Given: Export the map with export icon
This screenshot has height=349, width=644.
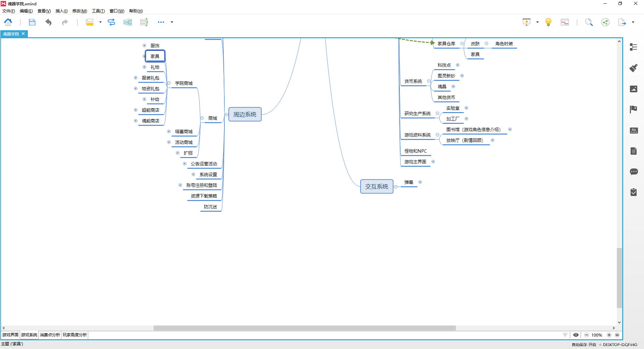Looking at the screenshot, I should point(622,22).
